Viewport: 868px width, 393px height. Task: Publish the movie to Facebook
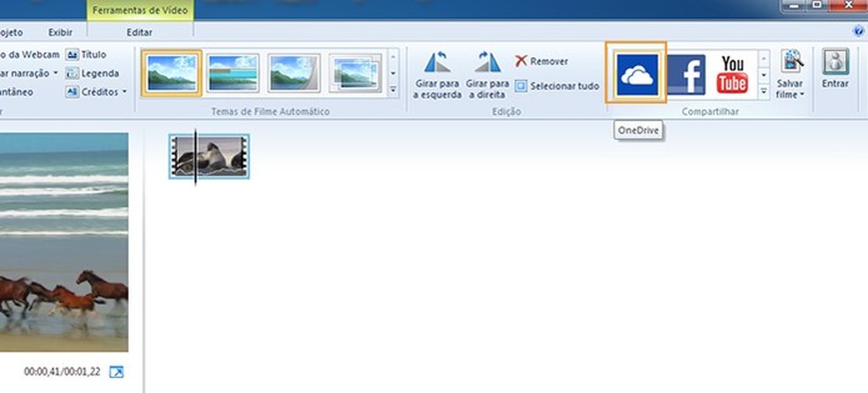686,74
